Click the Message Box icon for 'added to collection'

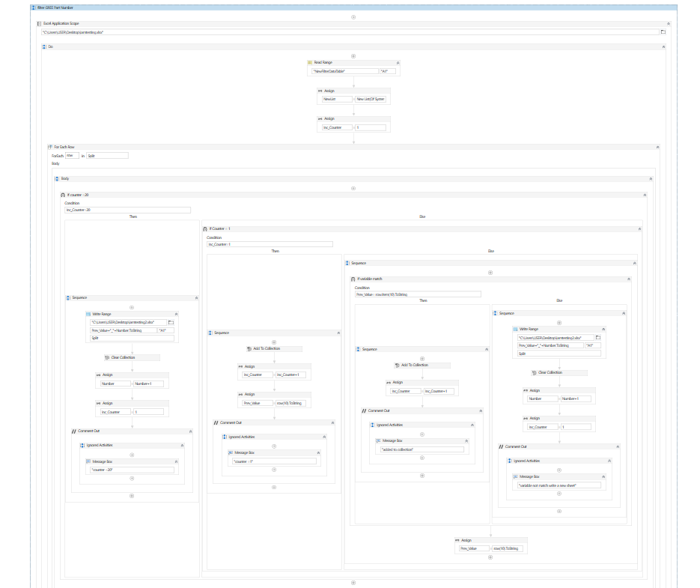[379, 440]
